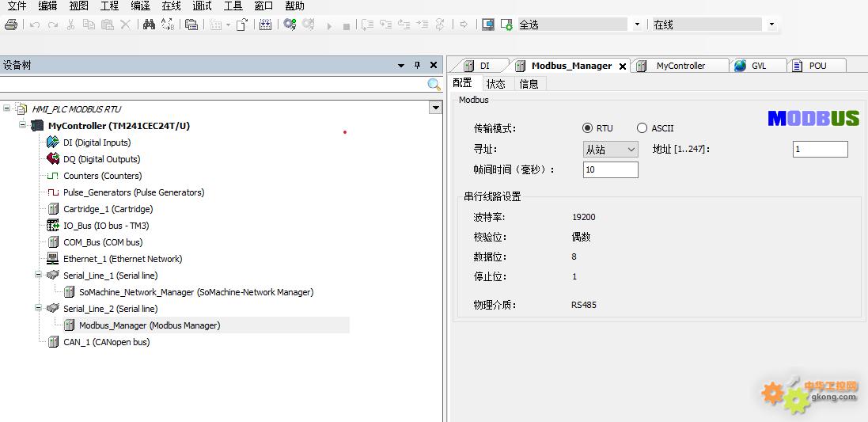The width and height of the screenshot is (868, 422).
Task: Open the 在线 dropdown arrow
Action: [771, 25]
